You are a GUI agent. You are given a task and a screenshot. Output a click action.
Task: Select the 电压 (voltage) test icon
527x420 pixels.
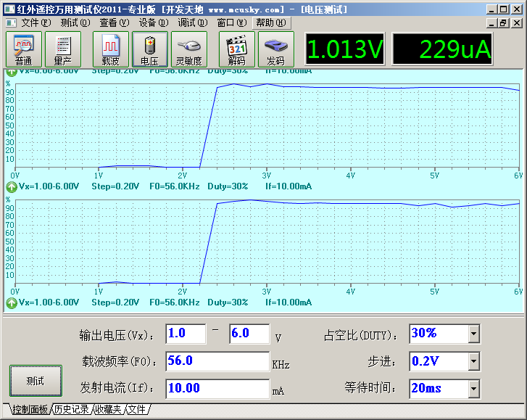pyautogui.click(x=150, y=49)
